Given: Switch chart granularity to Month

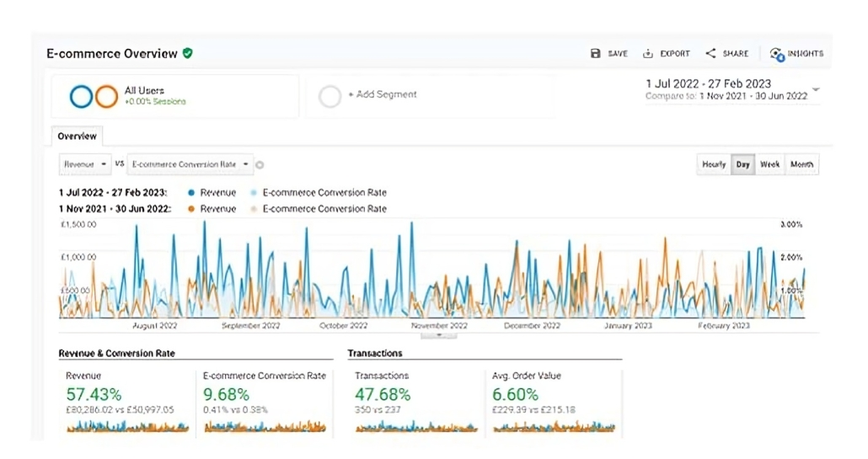Looking at the screenshot, I should point(801,165).
